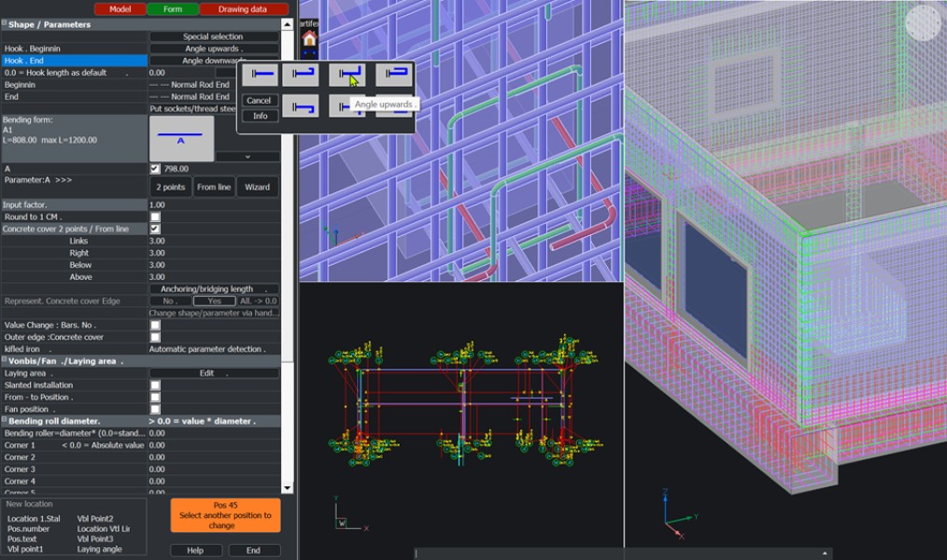Uncheck Concrete cover 2 points / From line
Screen dimensions: 947x560
pos(155,229)
